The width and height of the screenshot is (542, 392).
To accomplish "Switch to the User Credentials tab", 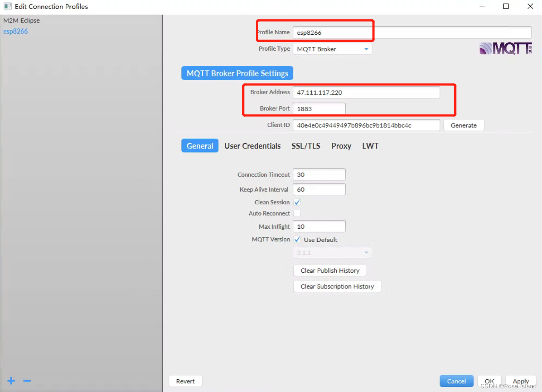I will [x=252, y=146].
